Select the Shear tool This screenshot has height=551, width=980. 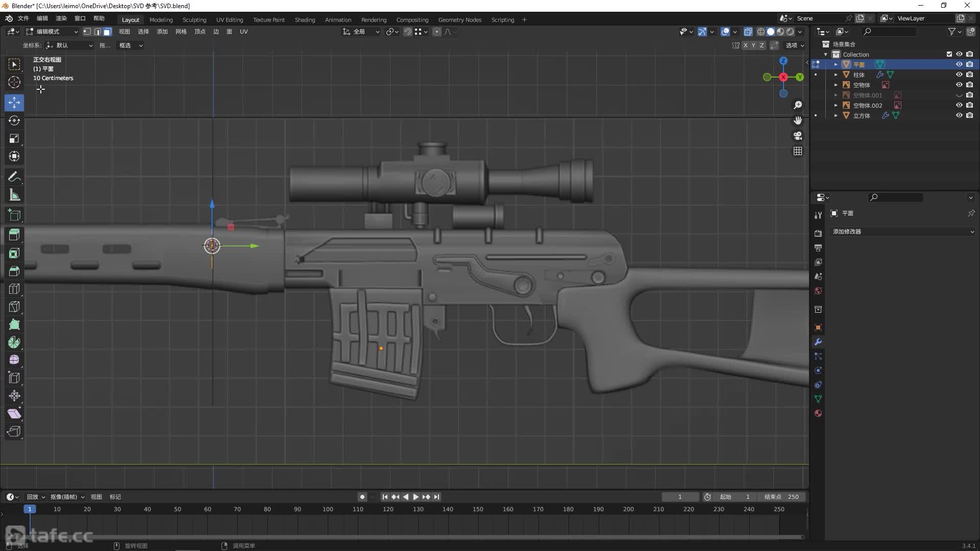coord(14,414)
